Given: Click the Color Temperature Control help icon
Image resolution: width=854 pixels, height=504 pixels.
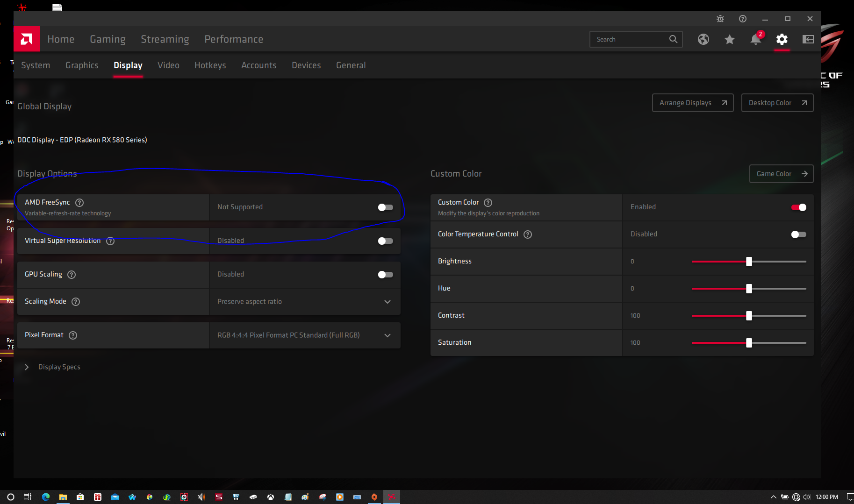Looking at the screenshot, I should 528,234.
